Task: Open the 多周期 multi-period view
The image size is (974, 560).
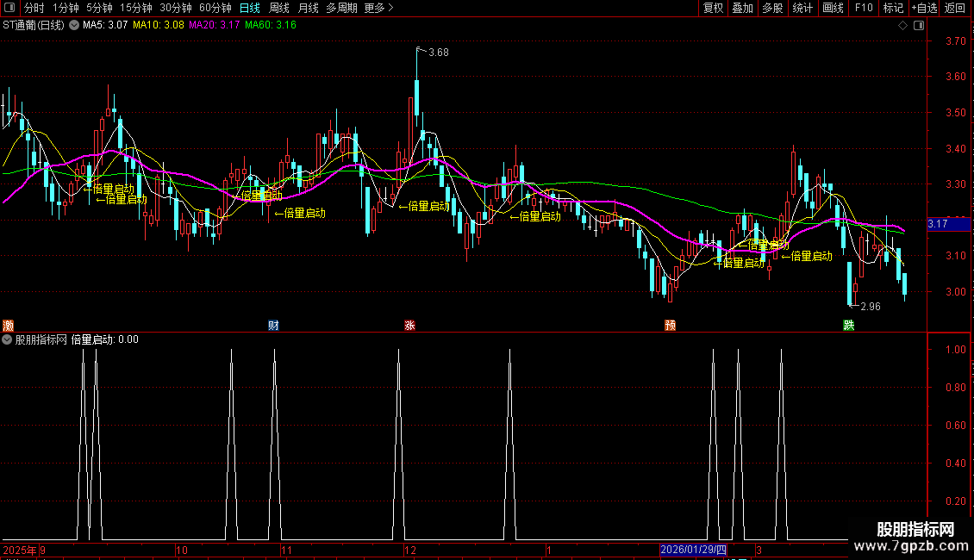Action: 341,8
